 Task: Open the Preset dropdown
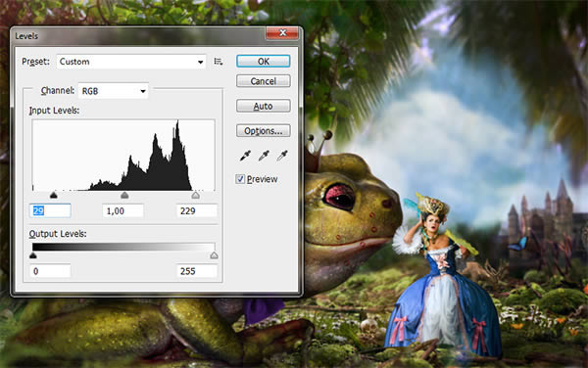coord(131,62)
